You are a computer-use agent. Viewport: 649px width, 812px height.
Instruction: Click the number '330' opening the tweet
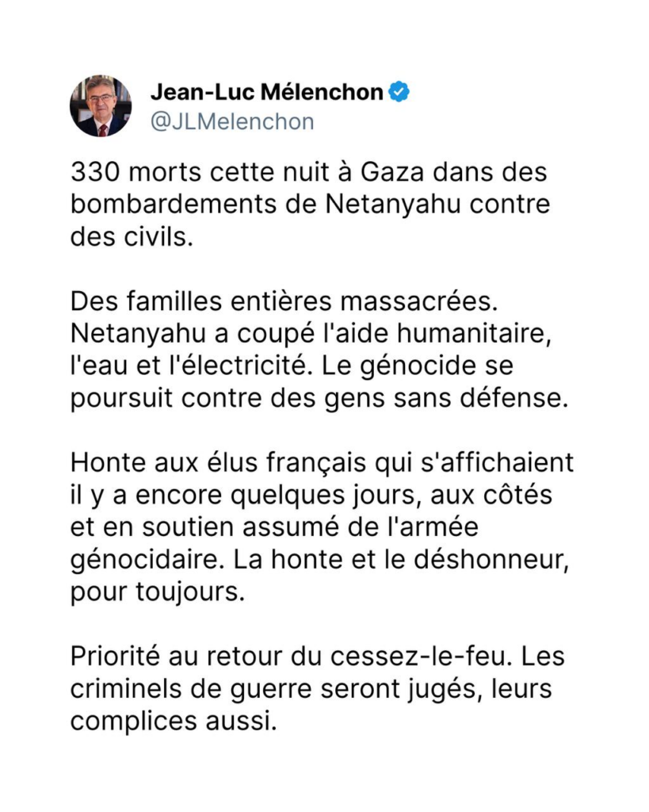95,172
